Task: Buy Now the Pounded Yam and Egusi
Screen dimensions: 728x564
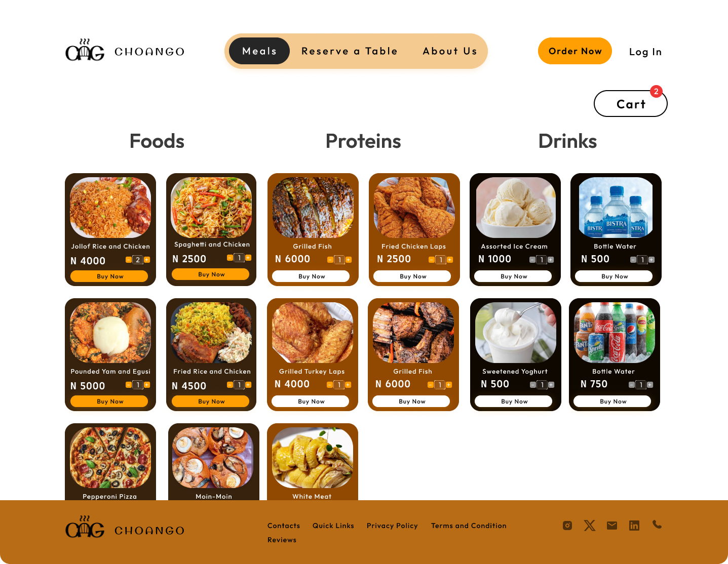Action: (x=109, y=401)
